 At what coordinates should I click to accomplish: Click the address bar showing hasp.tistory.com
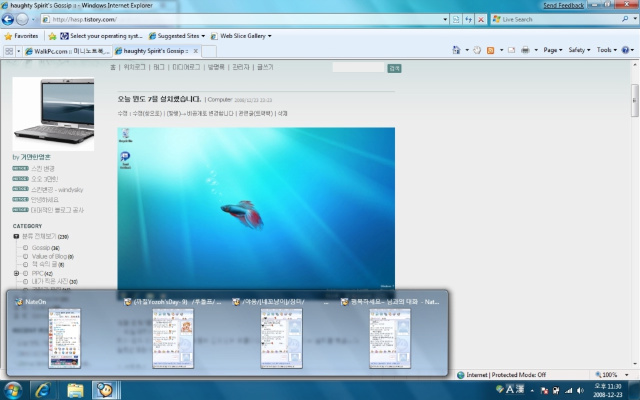coord(241,19)
